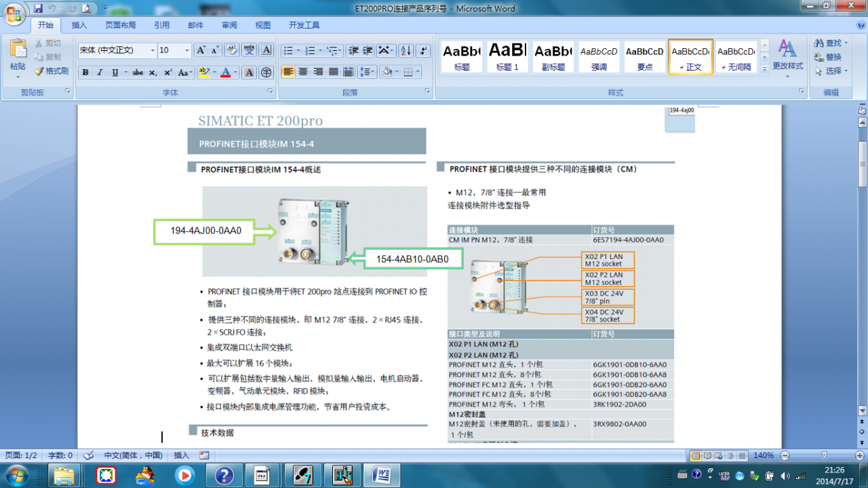Viewport: 868px width, 488px height.
Task: Decrease paragraph indent
Action: tap(353, 50)
